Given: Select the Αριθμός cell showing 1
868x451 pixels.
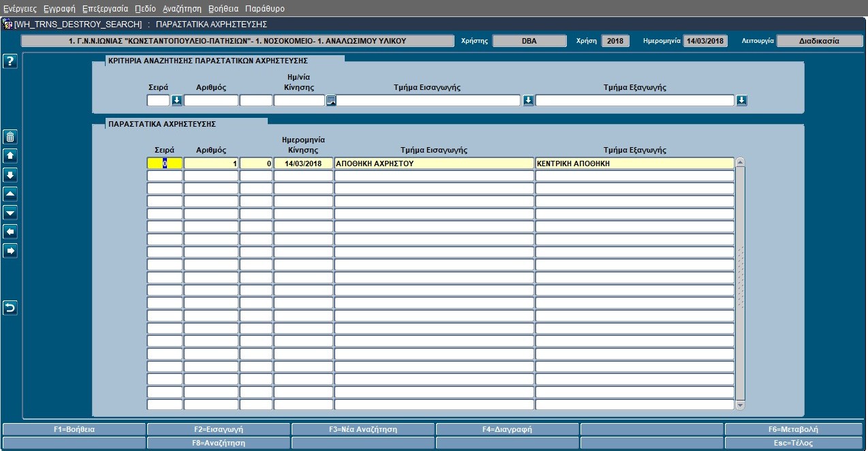Looking at the screenshot, I should (211, 164).
